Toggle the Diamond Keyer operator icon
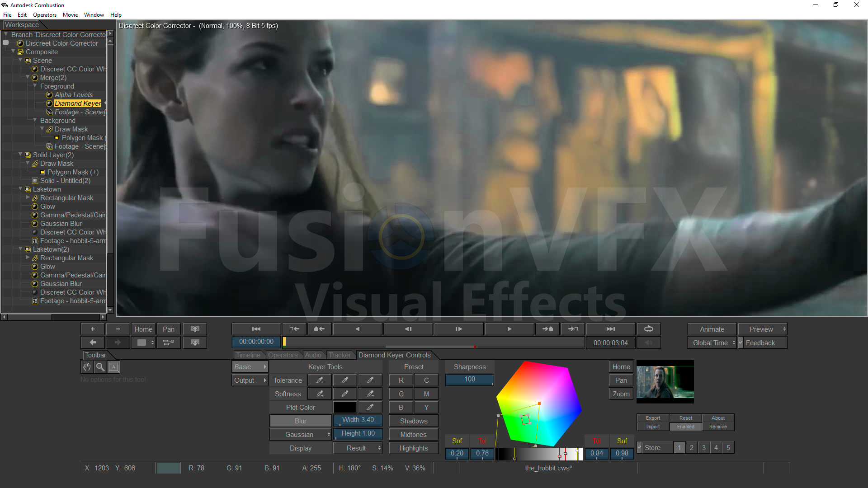 49,103
